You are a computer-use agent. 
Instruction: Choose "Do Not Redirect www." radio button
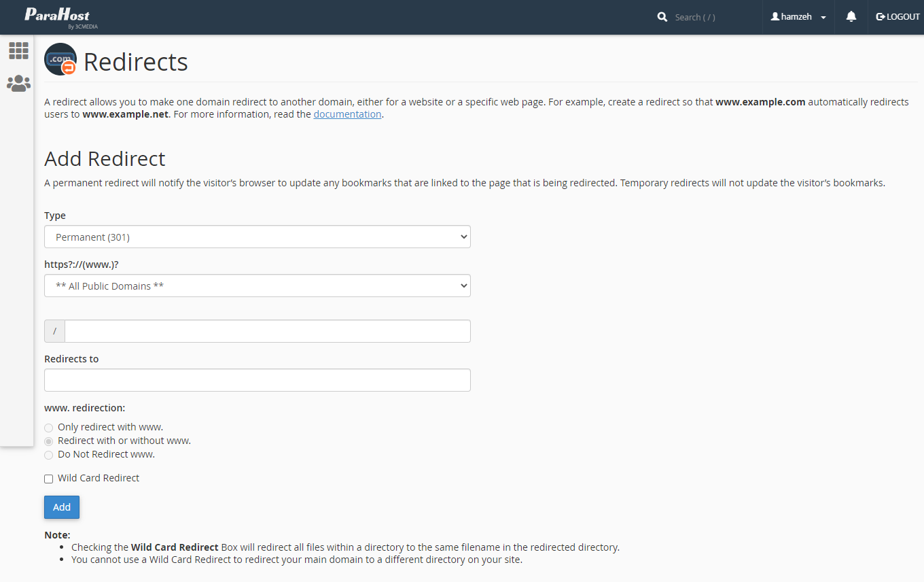coord(48,455)
